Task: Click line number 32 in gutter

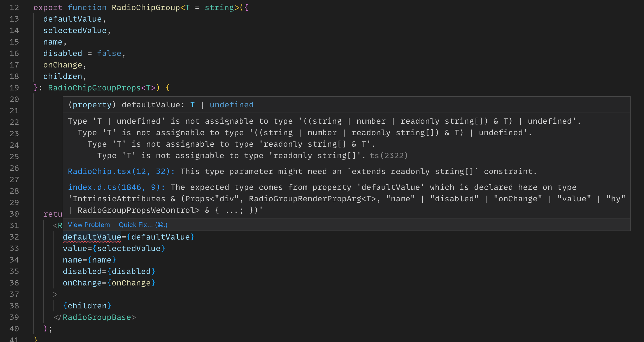Action: point(14,237)
